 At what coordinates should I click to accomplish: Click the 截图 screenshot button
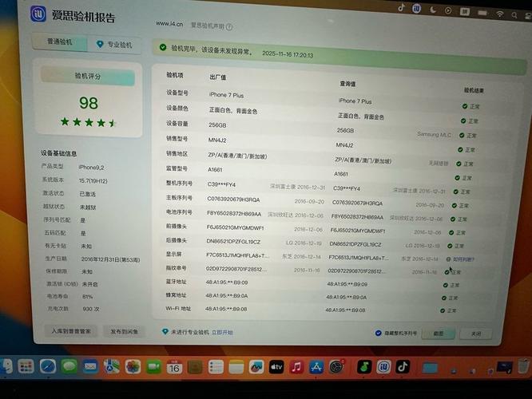[439, 334]
